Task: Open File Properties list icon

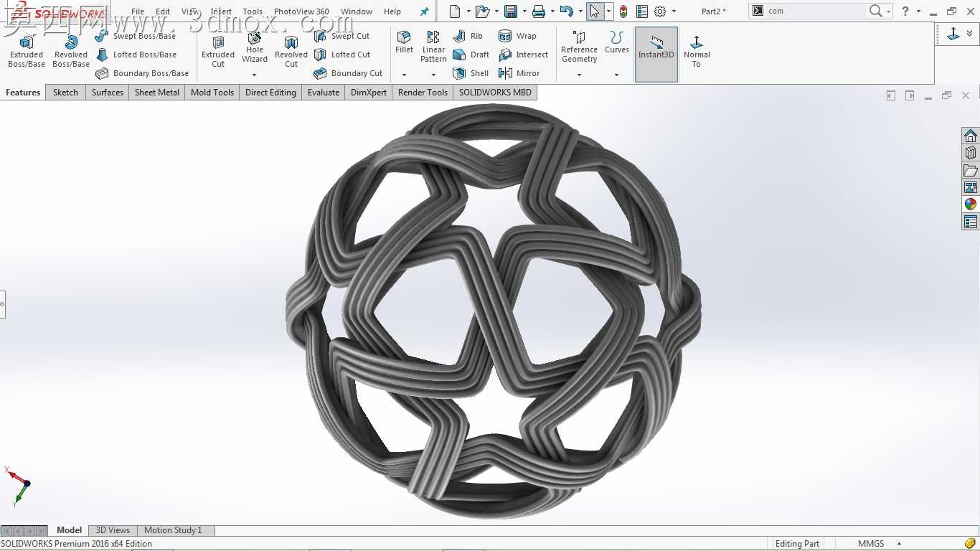Action: tap(642, 11)
